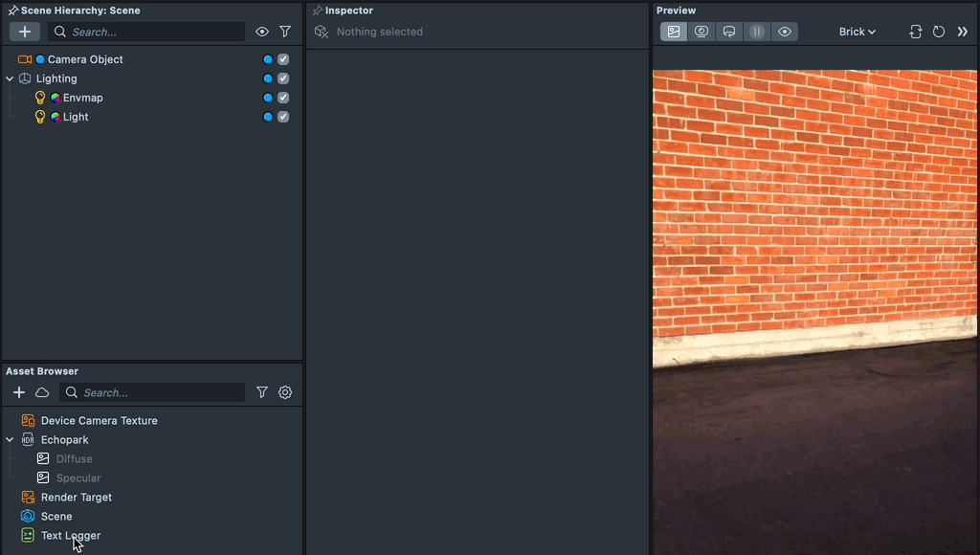Screen dimensions: 980x555
Task: Click the hierarchy filter funnel icon
Action: coord(284,32)
